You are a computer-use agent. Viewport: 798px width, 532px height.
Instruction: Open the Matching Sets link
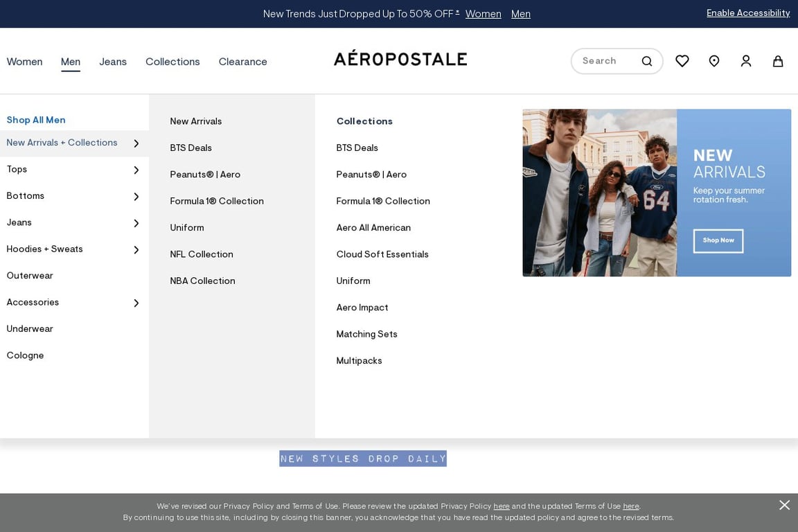point(367,334)
